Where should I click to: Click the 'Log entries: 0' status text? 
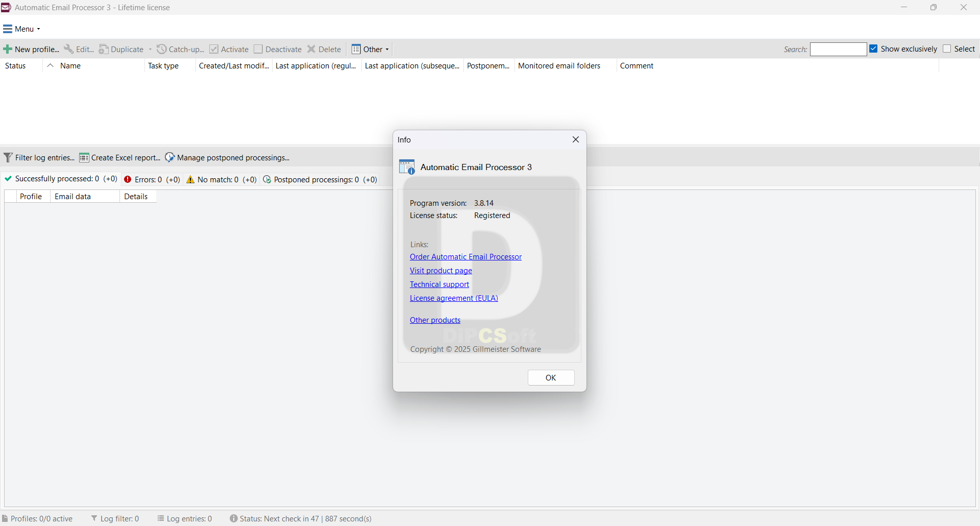coord(189,519)
